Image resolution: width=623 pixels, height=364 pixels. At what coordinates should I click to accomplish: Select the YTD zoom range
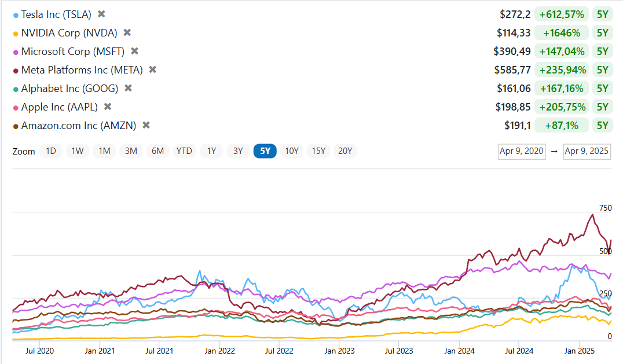tap(184, 151)
